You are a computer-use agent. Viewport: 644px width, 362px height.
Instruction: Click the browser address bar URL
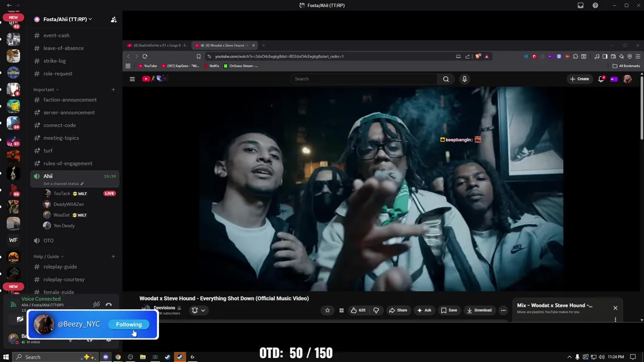coord(279,56)
